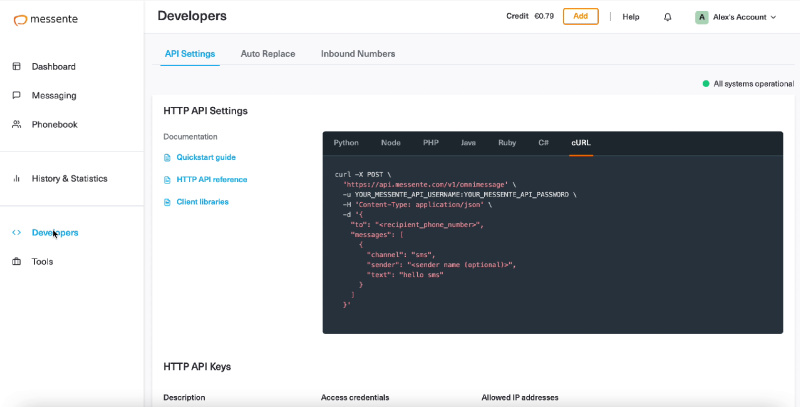Click the Access credentials column header

[x=355, y=397]
